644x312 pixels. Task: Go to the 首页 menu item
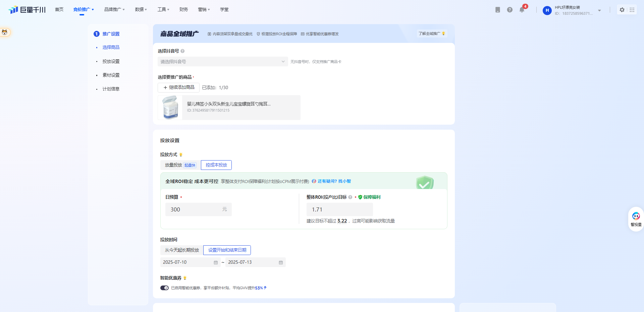tap(59, 9)
